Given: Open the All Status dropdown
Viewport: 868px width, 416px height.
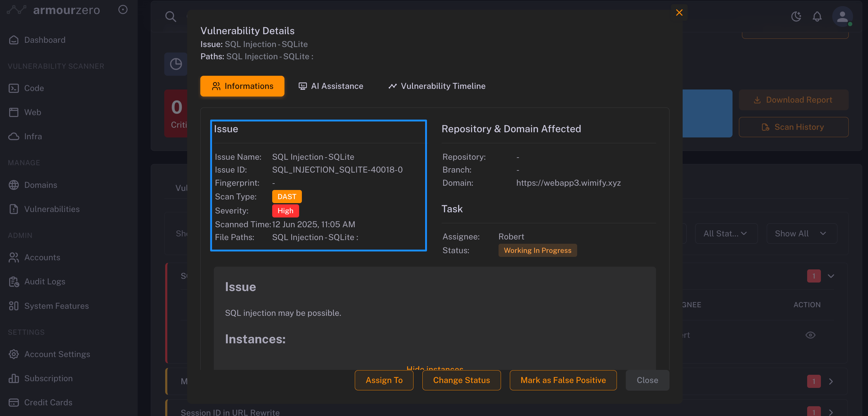Looking at the screenshot, I should pyautogui.click(x=726, y=233).
